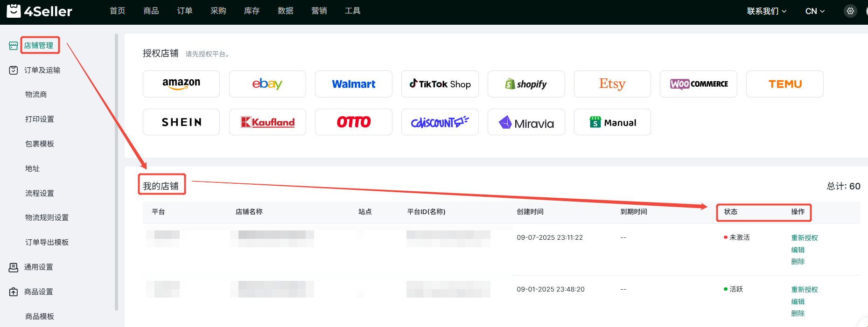Click the 站点 column header
Image resolution: width=868 pixels, height=327 pixels.
coord(365,212)
